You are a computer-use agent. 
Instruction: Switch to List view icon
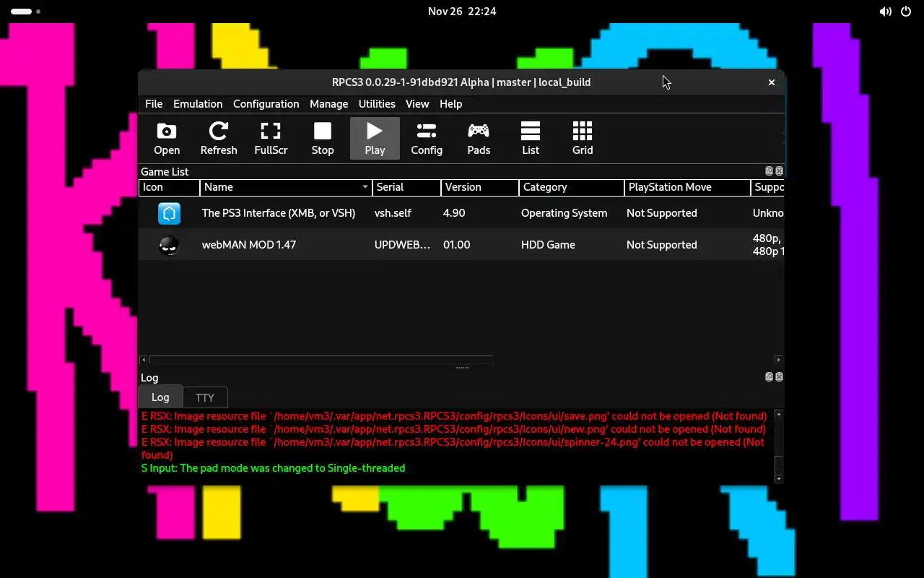[531, 138]
